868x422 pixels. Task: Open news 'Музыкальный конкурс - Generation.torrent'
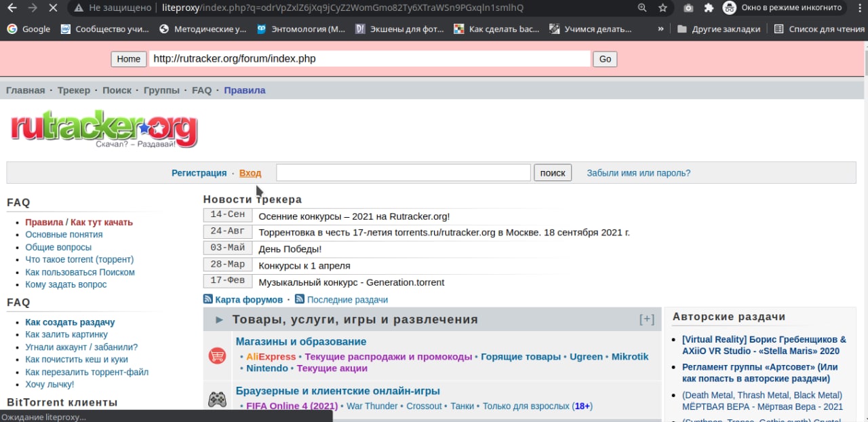pyautogui.click(x=351, y=282)
